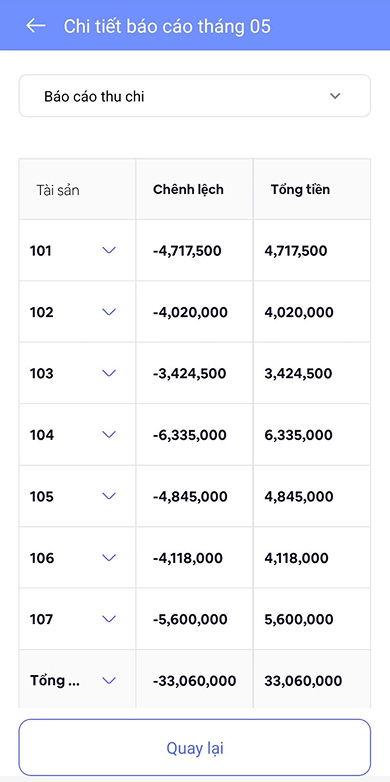
Task: Click the page title Chi tiết báo cáo tháng 05
Action: [167, 26]
